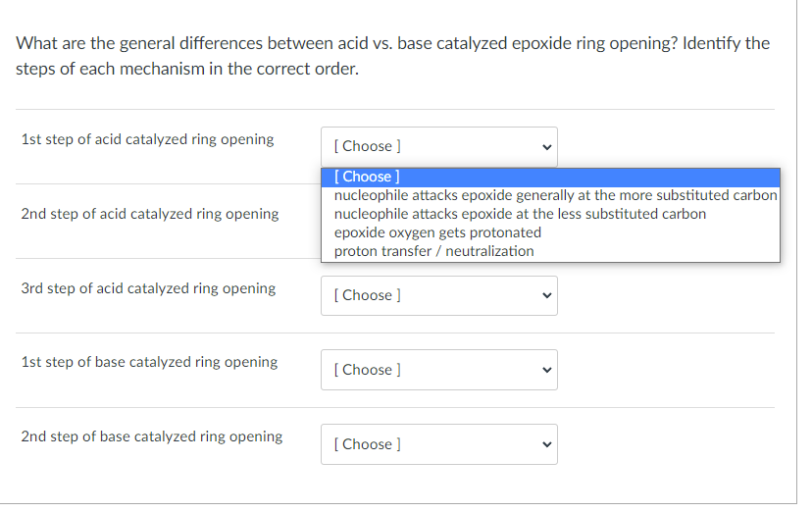Click chevron arrow of the 3rd acid step dropdown
Viewport: 812px width, 512px height.
point(547,295)
